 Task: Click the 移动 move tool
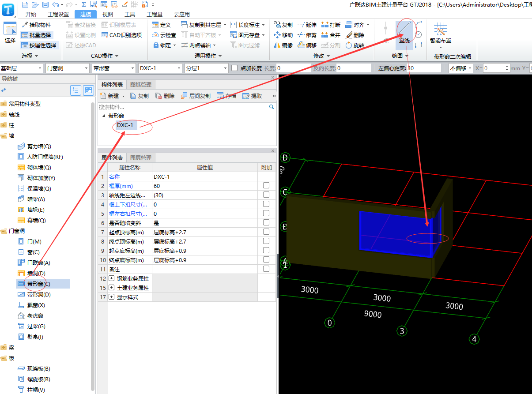(283, 35)
